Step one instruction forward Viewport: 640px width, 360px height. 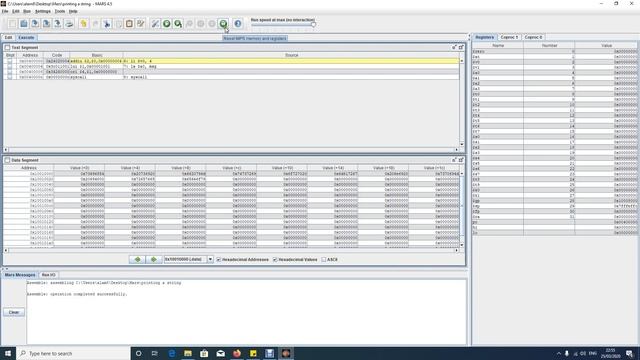(178, 24)
